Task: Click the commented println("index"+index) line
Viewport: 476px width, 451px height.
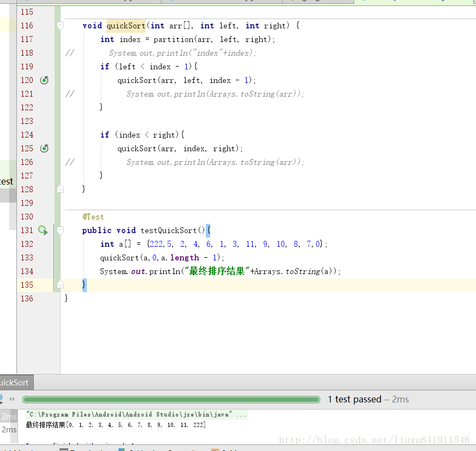Action: pos(182,53)
